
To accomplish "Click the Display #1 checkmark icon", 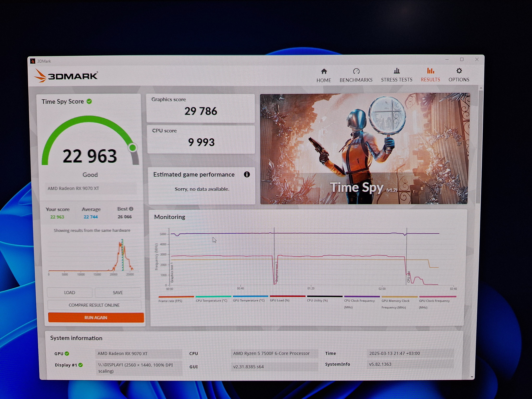I will pyautogui.click(x=81, y=365).
